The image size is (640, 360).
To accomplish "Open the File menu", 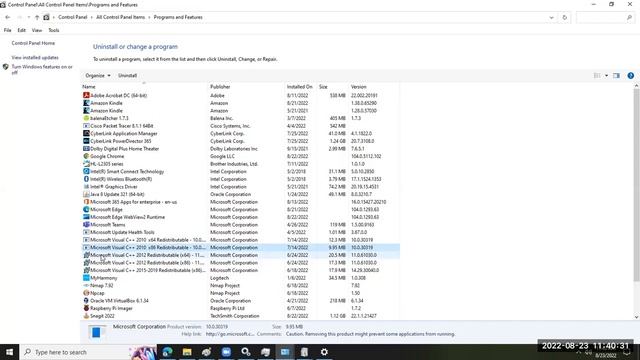I will 7,30.
